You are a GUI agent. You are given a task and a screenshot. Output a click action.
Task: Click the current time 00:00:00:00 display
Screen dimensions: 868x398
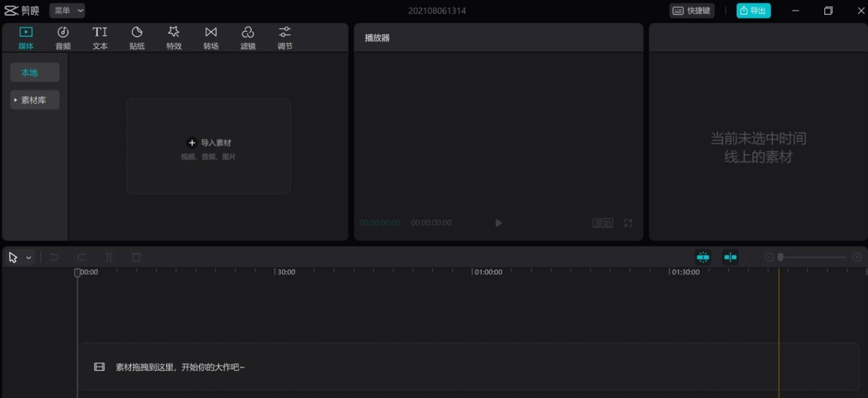coord(380,223)
